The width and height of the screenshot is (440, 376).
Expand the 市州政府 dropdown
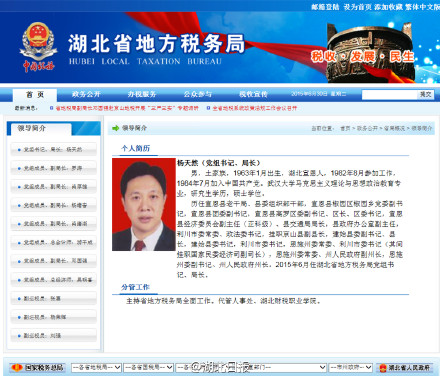(350, 367)
